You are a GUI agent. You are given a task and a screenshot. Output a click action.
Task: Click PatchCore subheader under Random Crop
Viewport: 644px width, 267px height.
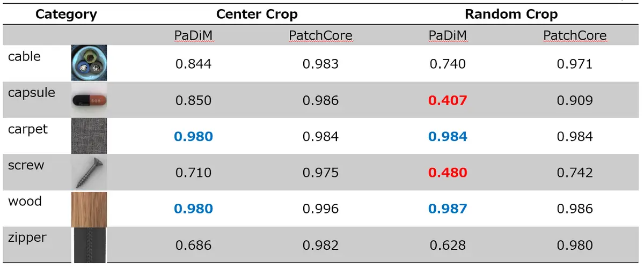(574, 36)
